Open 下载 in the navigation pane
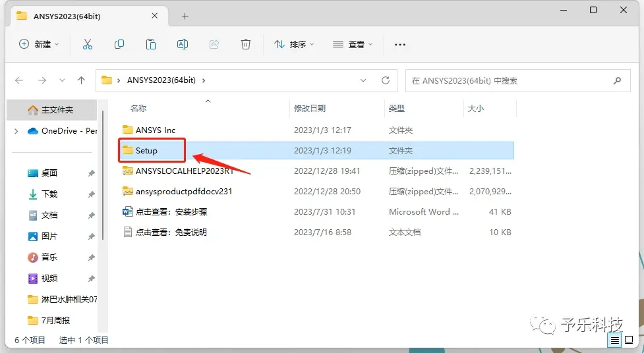The image size is (644, 353). click(x=49, y=194)
